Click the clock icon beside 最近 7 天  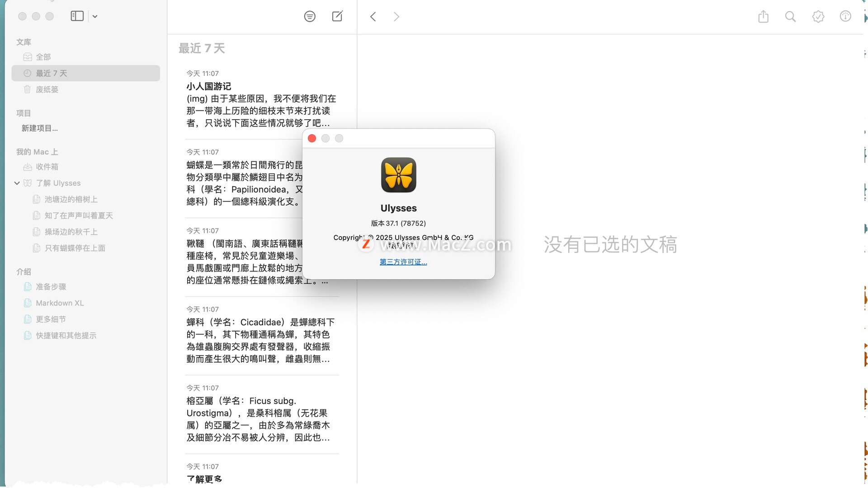point(28,73)
